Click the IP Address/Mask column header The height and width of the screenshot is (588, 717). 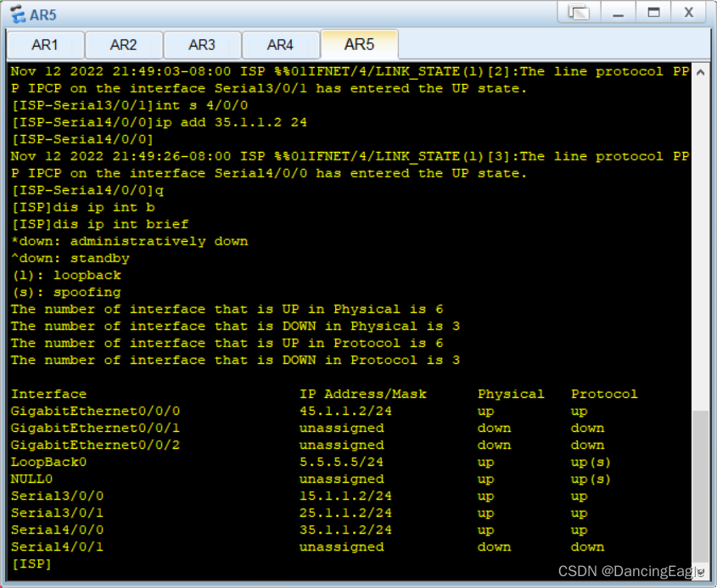(x=363, y=395)
